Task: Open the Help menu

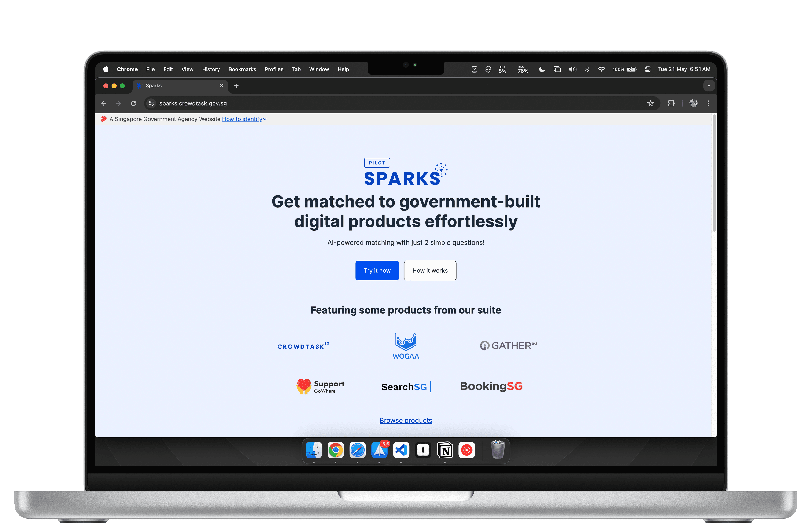Action: [343, 69]
